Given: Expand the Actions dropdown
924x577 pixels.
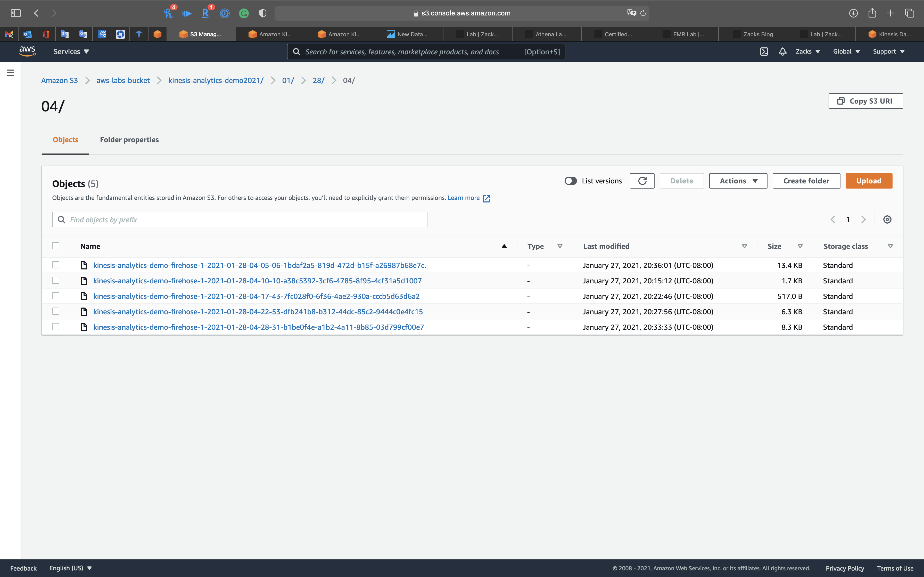Looking at the screenshot, I should (x=738, y=181).
